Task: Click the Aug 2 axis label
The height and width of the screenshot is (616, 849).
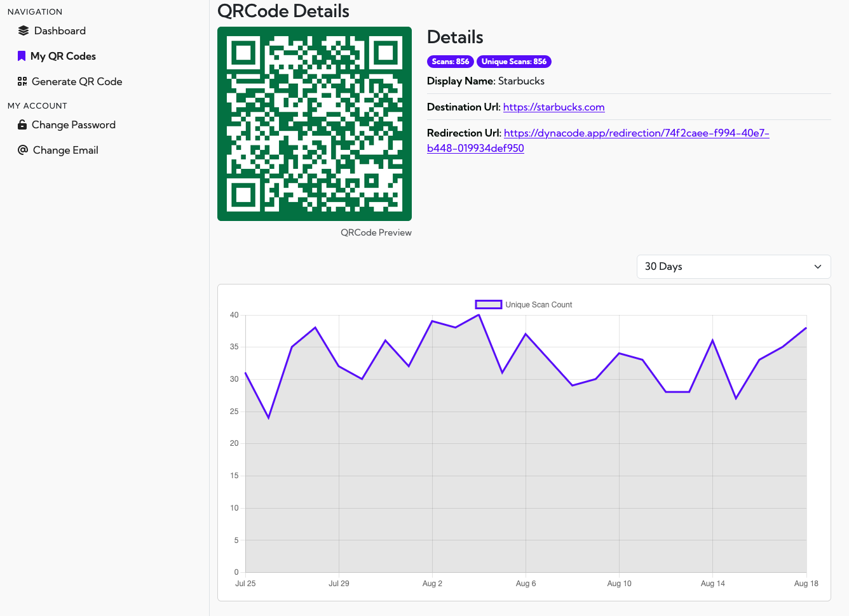Action: coord(432,584)
